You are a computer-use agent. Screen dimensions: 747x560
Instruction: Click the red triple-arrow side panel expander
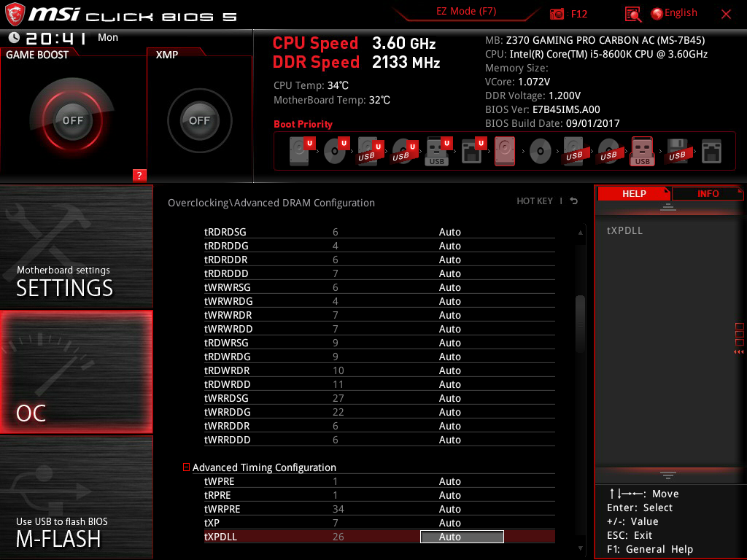[738, 352]
